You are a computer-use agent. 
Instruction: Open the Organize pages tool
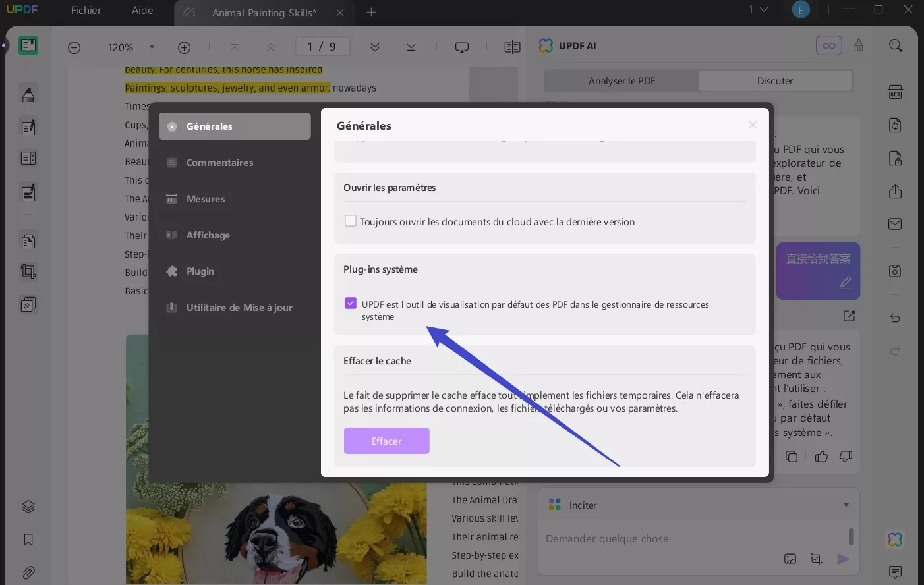point(28,241)
